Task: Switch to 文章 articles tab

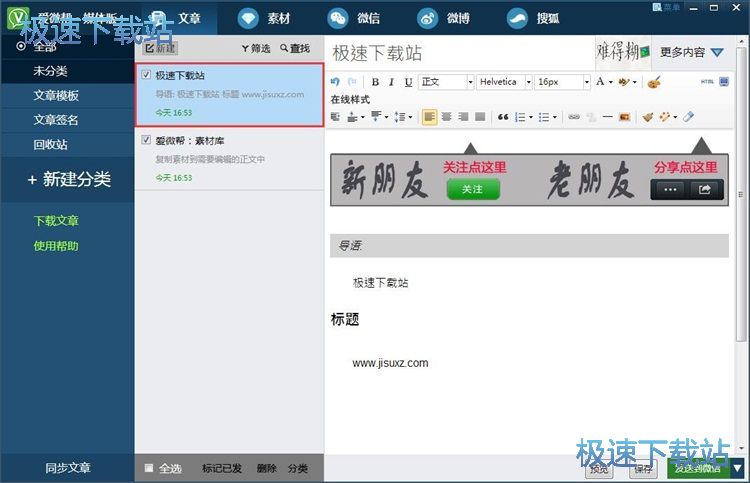Action: pyautogui.click(x=189, y=18)
